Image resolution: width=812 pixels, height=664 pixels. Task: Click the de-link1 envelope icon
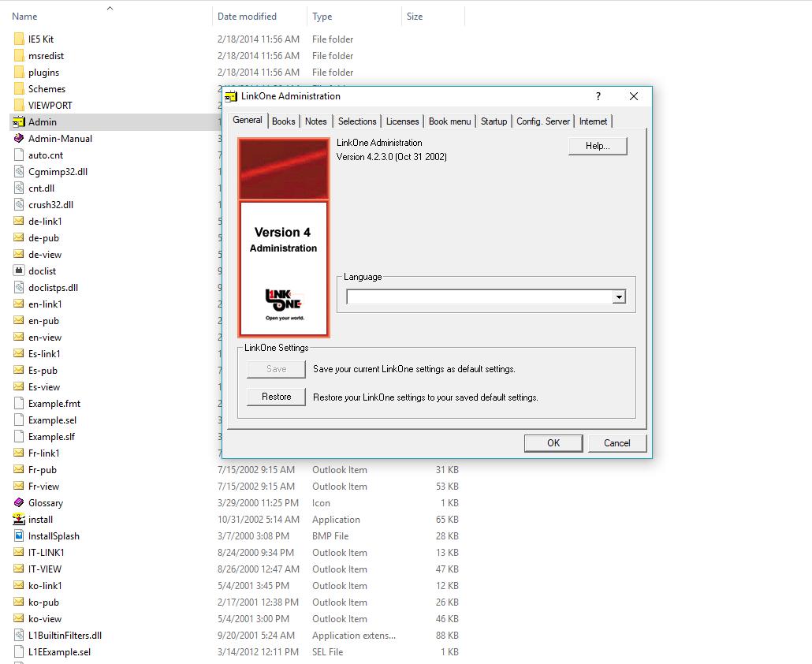19,221
